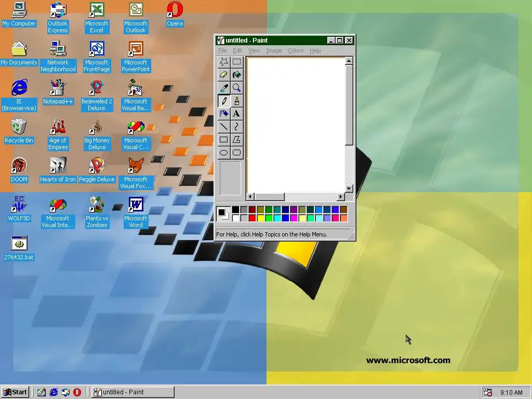
Task: Select the Pencil tool
Action: (x=223, y=101)
